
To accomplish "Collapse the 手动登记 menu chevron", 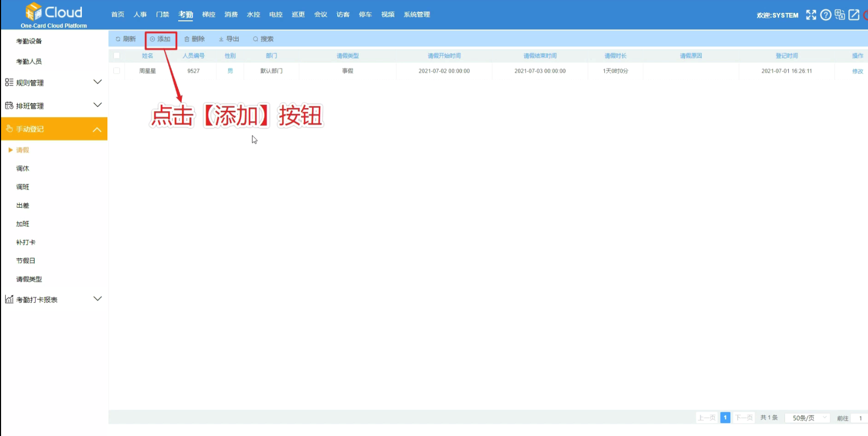I will pyautogui.click(x=97, y=129).
